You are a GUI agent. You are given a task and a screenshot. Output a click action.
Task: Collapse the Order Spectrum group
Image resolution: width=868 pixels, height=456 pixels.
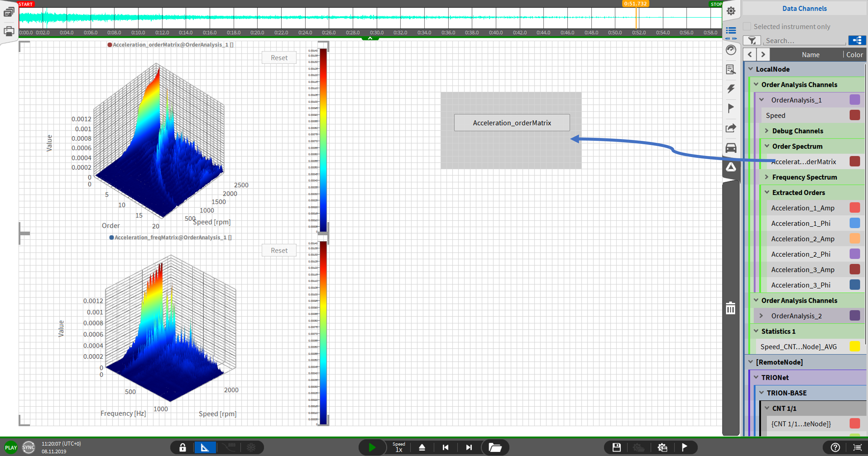coord(767,146)
